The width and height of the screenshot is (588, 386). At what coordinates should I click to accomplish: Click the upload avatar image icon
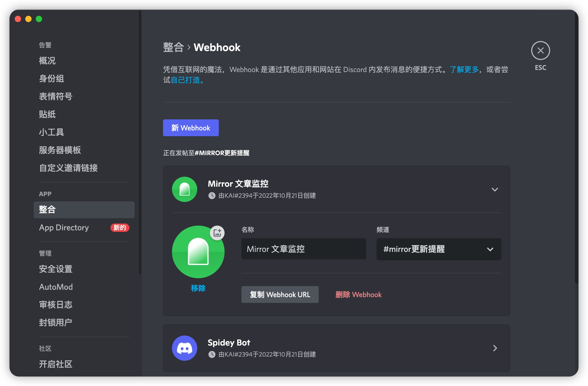pyautogui.click(x=217, y=233)
